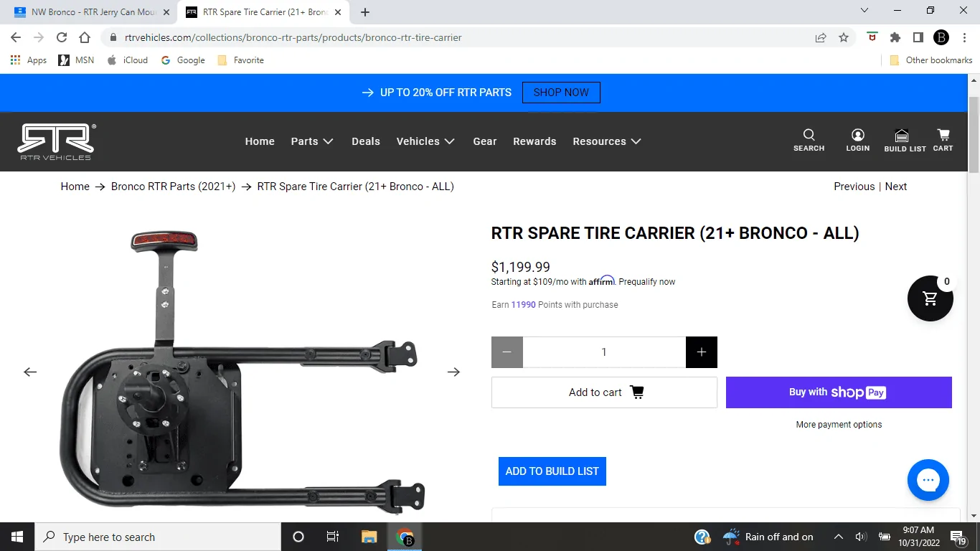This screenshot has width=980, height=551.
Task: Click the quantity input field
Action: (604, 352)
